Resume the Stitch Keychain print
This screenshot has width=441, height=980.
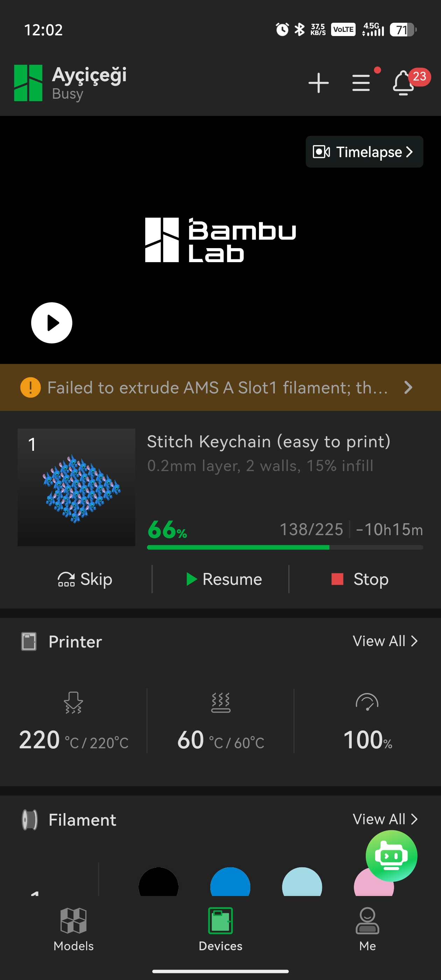(x=223, y=579)
